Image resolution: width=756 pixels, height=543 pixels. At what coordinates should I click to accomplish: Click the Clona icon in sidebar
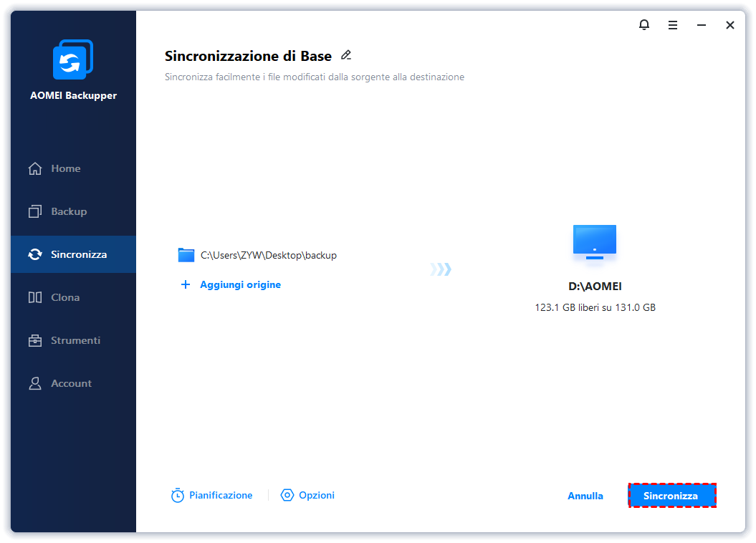(x=34, y=297)
